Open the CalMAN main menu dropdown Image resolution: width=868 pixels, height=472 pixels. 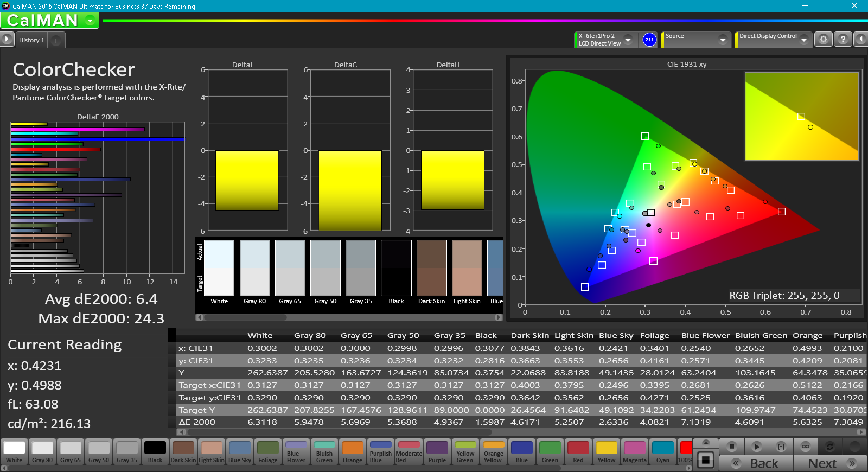pyautogui.click(x=90, y=21)
